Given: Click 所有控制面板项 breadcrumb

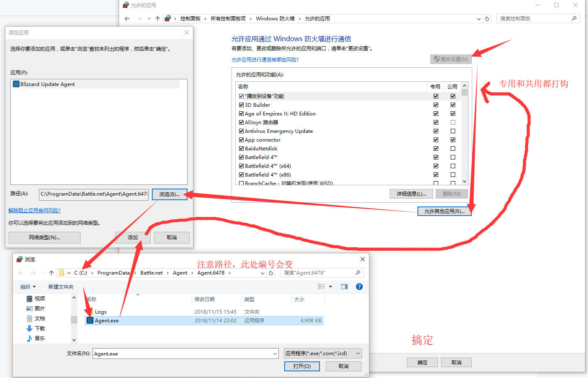Looking at the screenshot, I should 228,19.
